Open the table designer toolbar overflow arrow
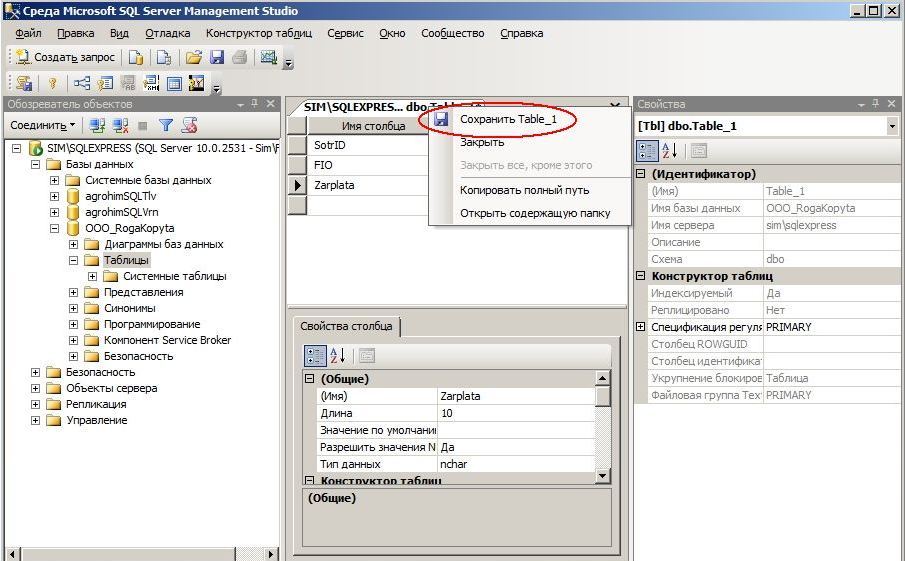Viewport: 905px width, 561px height. [x=216, y=88]
